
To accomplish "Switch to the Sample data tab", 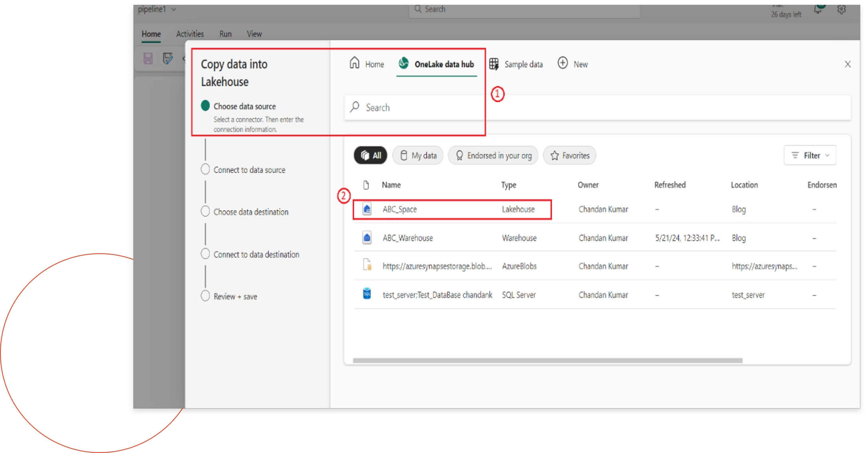I will tap(516, 64).
